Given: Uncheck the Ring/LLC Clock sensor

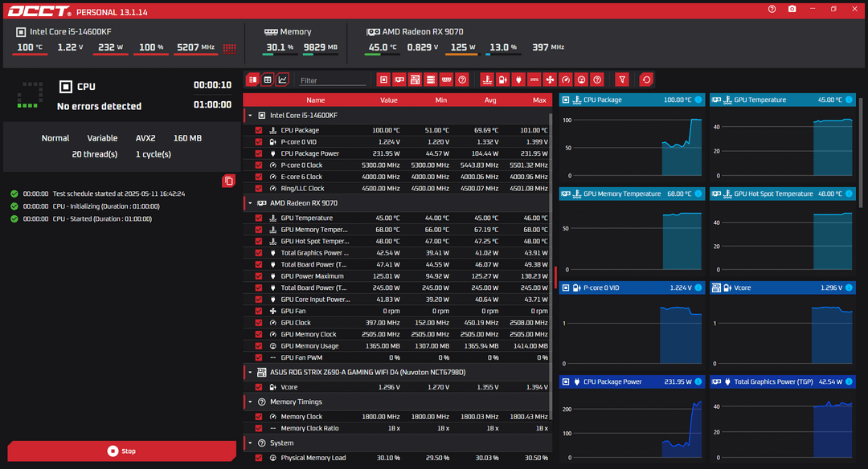Looking at the screenshot, I should 259,188.
